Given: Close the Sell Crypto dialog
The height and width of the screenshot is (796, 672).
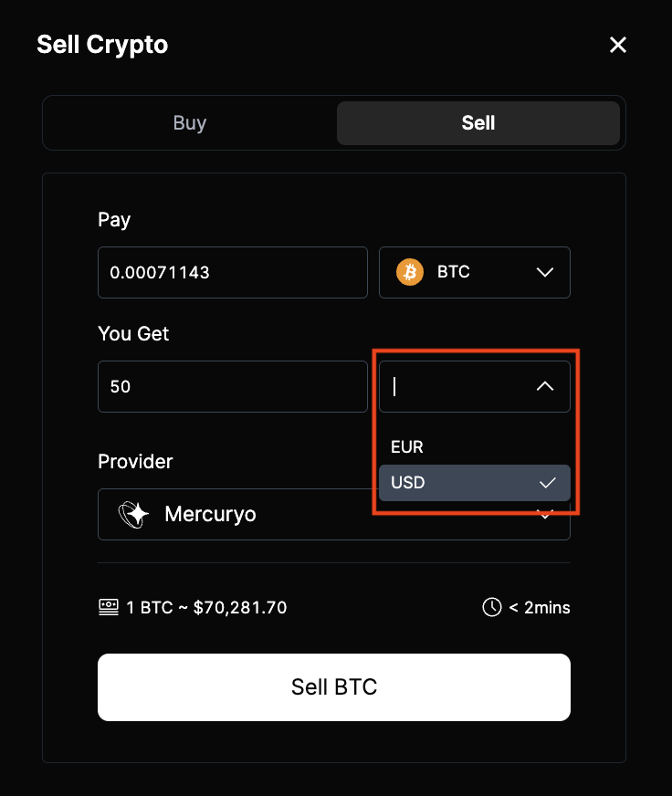Looking at the screenshot, I should (x=618, y=45).
